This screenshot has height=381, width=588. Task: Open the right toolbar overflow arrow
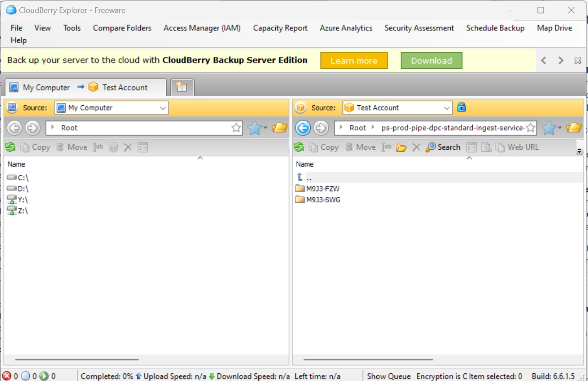coord(579,151)
